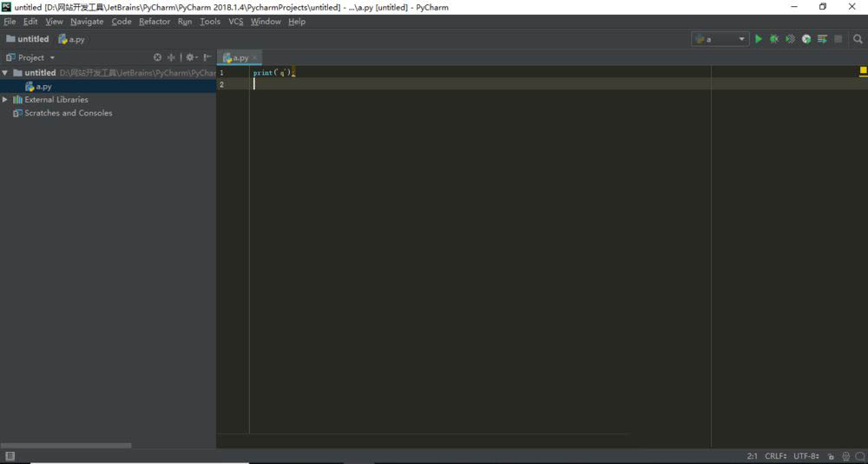Open Search Everywhere with the magnifier icon
868x464 pixels.
point(858,39)
